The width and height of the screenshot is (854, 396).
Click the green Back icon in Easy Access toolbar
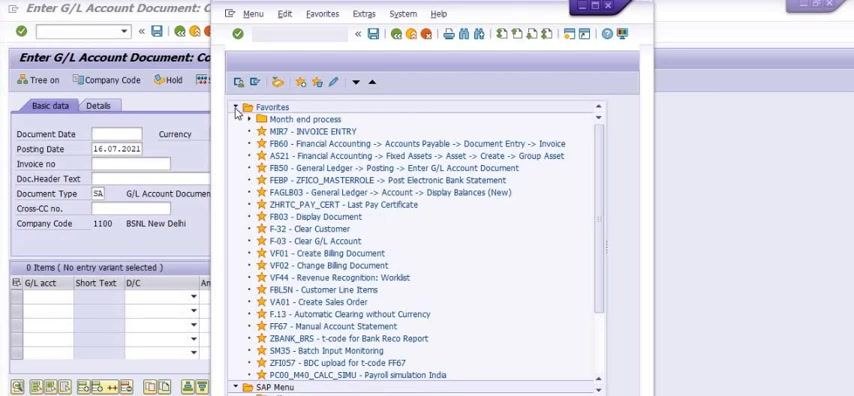pos(396,34)
